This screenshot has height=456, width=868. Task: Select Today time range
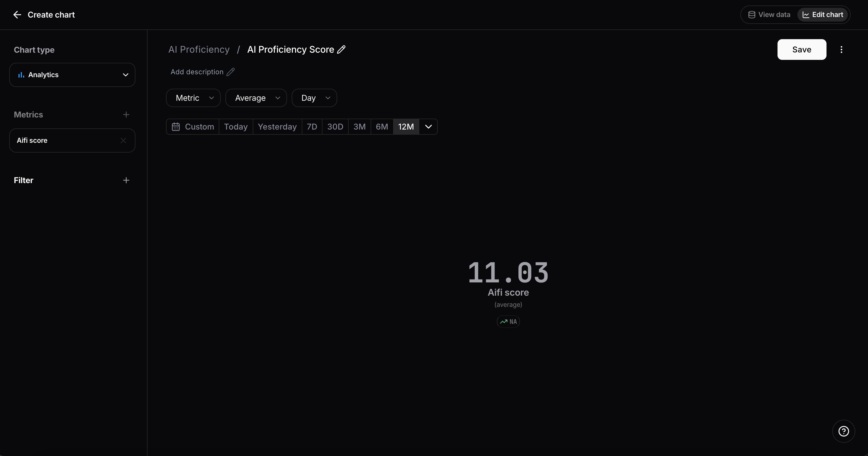pyautogui.click(x=236, y=127)
